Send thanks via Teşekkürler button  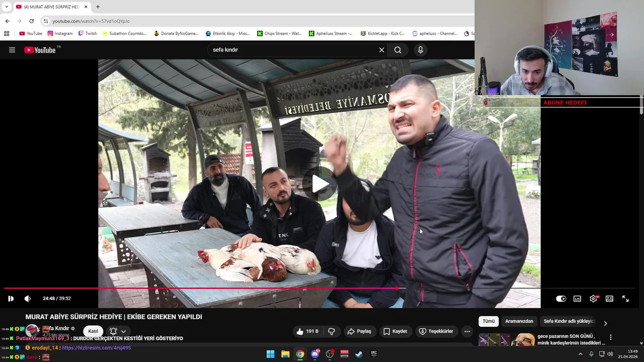(436, 331)
